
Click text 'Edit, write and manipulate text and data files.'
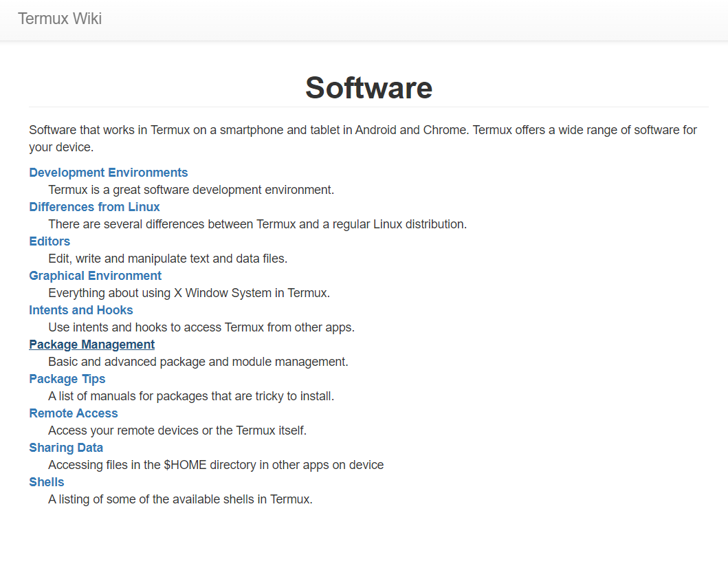click(x=168, y=259)
